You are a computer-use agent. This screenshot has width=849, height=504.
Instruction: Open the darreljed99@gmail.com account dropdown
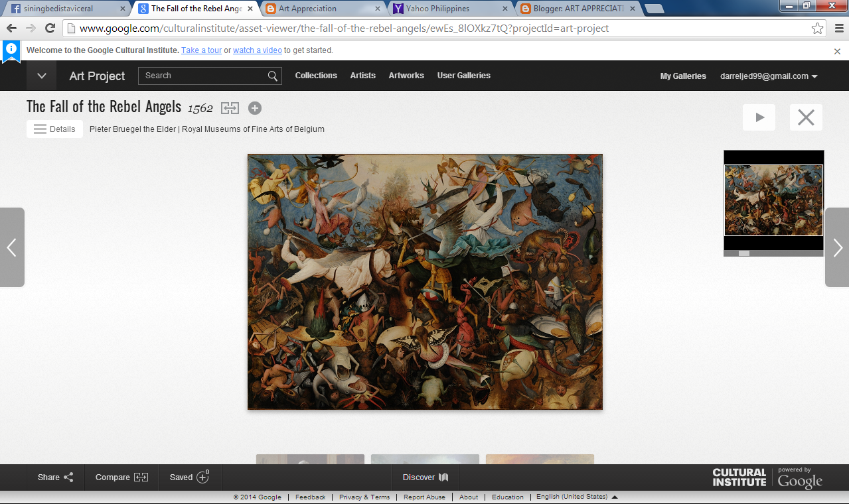769,76
